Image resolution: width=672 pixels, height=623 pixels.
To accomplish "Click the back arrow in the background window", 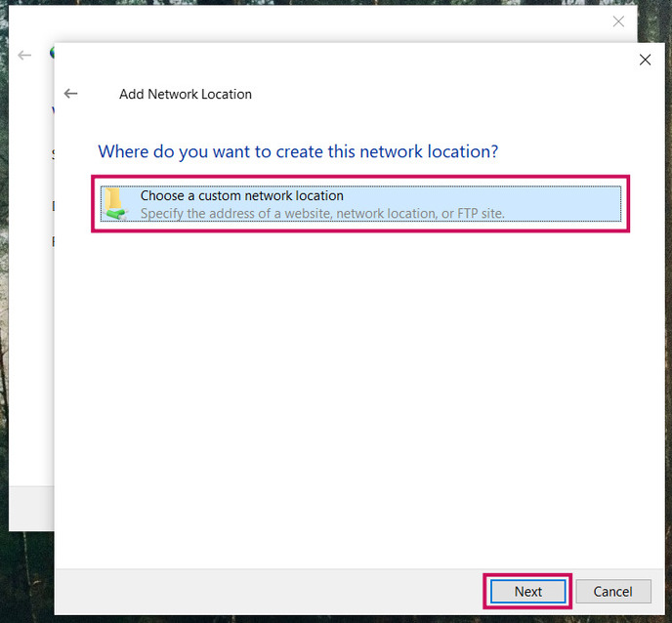I will point(24,55).
